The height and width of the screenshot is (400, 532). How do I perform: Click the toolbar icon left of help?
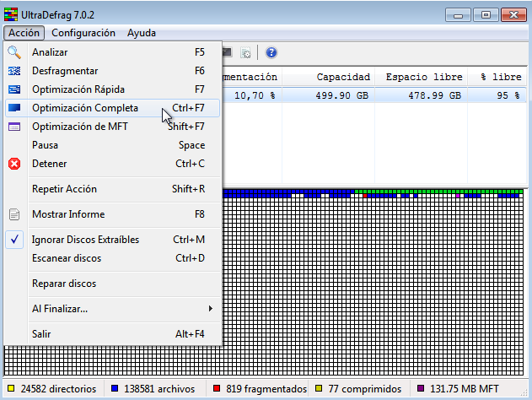click(x=245, y=52)
